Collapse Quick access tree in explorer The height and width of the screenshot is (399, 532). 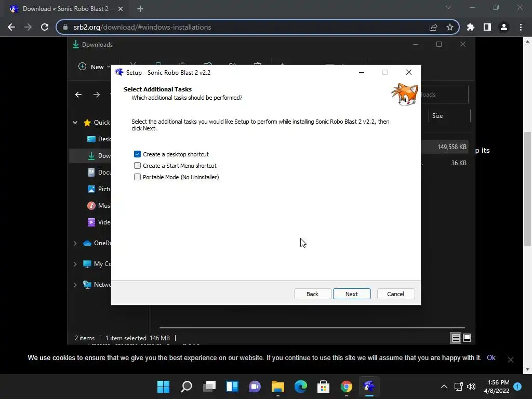pos(75,123)
